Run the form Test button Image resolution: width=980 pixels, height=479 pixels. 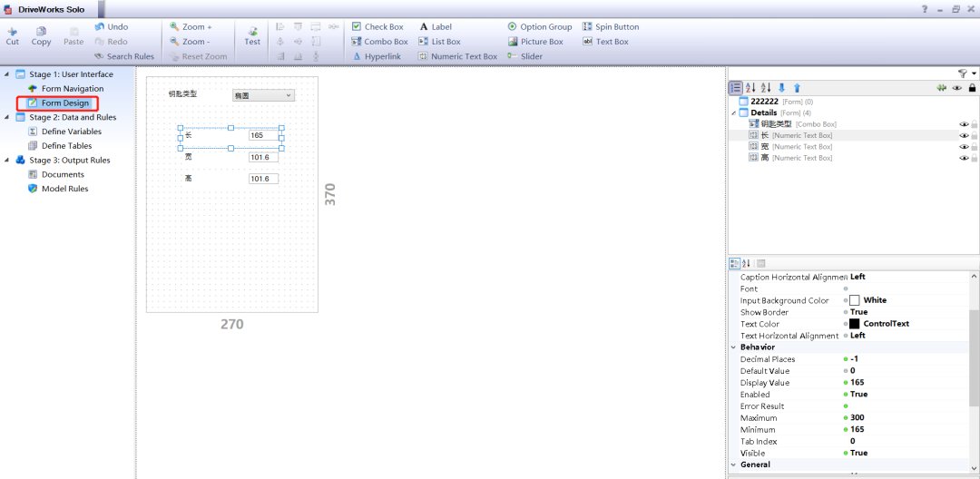point(252,36)
